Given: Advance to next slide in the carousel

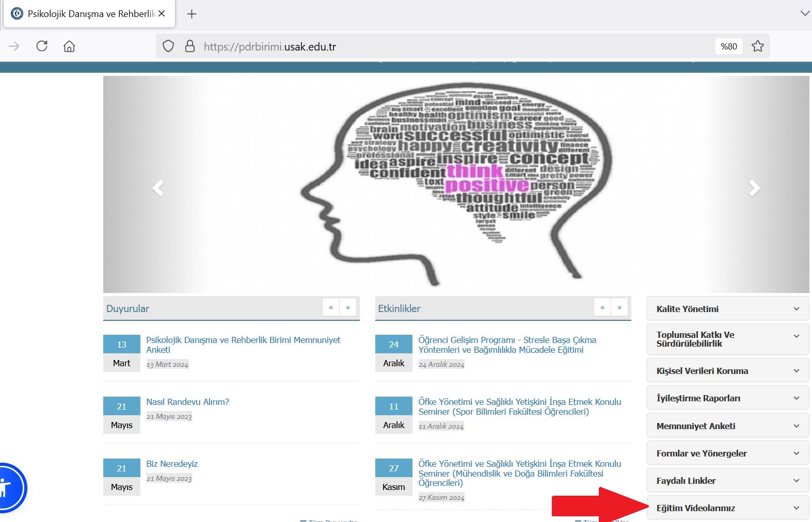Looking at the screenshot, I should pyautogui.click(x=754, y=188).
